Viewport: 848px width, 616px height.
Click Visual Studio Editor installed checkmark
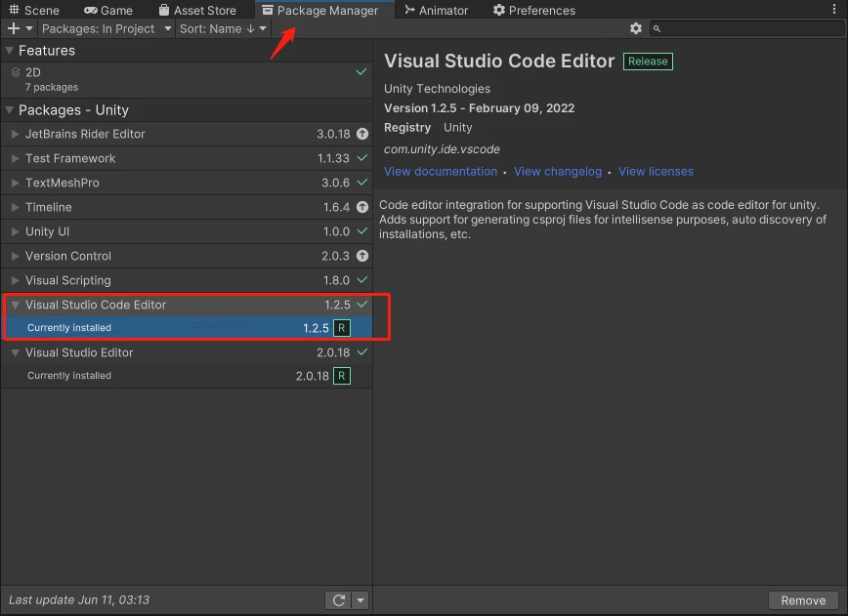(x=362, y=352)
